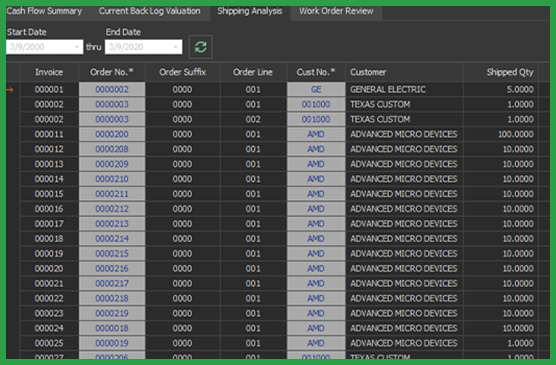Open order number link 0000208
This screenshot has width=556, height=365.
pyautogui.click(x=112, y=149)
